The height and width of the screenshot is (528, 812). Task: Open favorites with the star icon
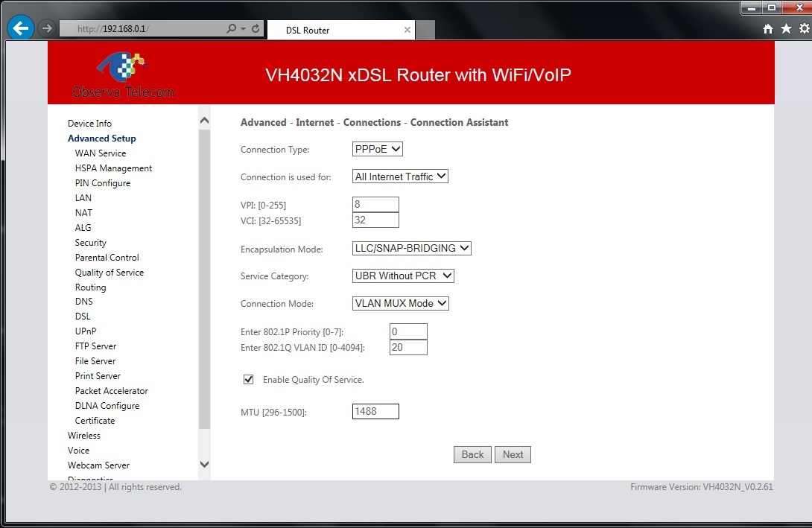click(x=786, y=28)
